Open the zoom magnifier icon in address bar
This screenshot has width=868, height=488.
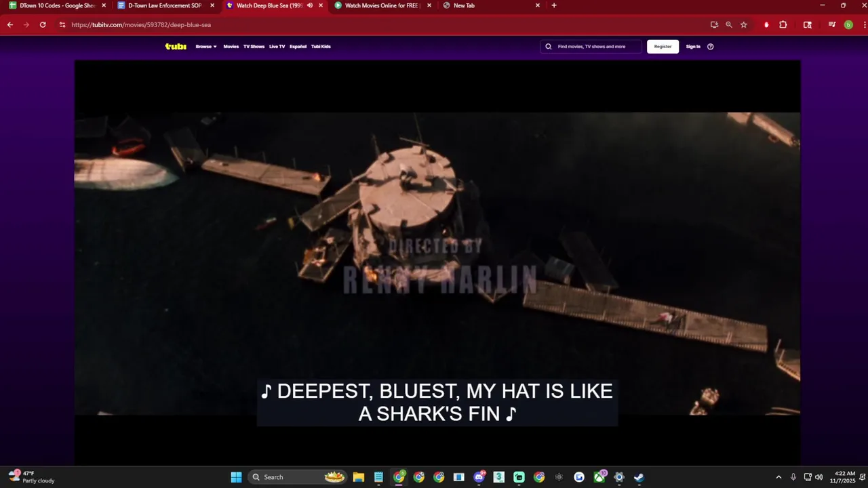[729, 24]
